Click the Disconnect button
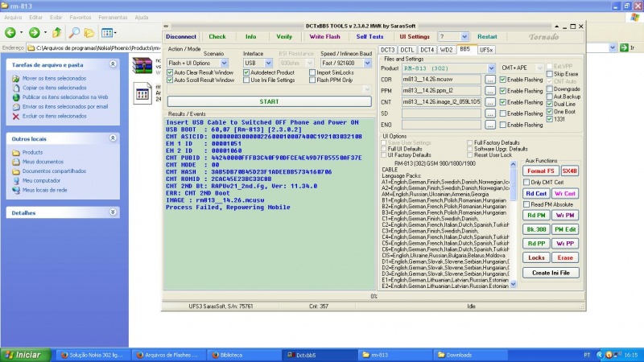The image size is (644, 362). pyautogui.click(x=181, y=36)
